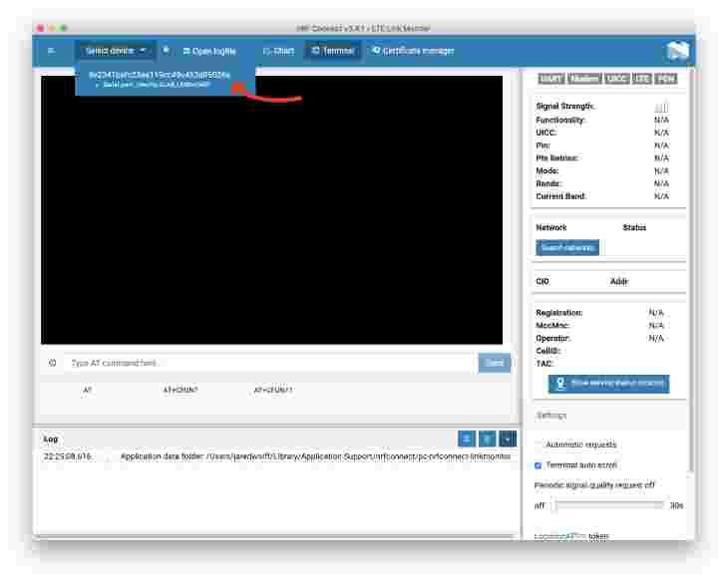The width and height of the screenshot is (728, 583).
Task: Click the UART status indicator
Action: (x=551, y=79)
